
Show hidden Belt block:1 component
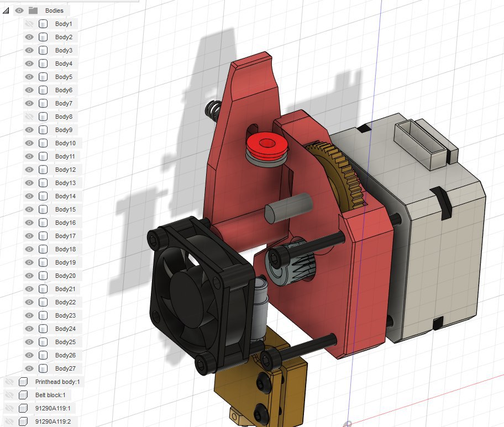tap(9, 395)
